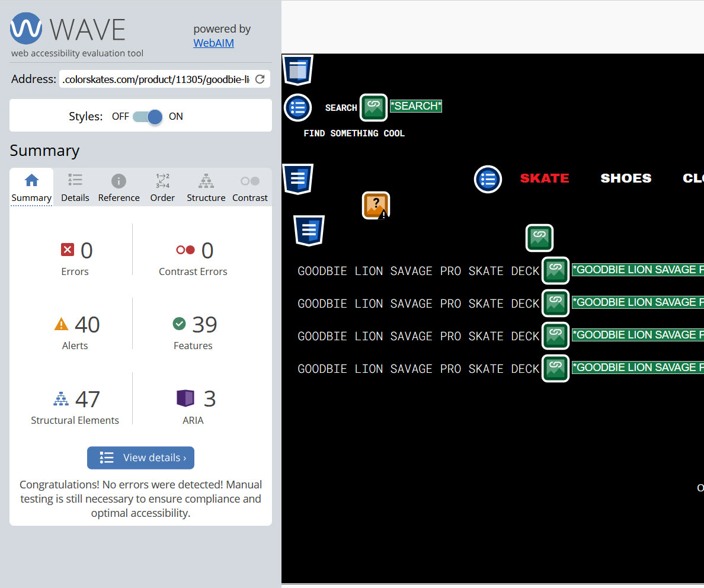The image size is (704, 588).
Task: Click the unordered list icon left of SEARCH
Action: (x=297, y=108)
